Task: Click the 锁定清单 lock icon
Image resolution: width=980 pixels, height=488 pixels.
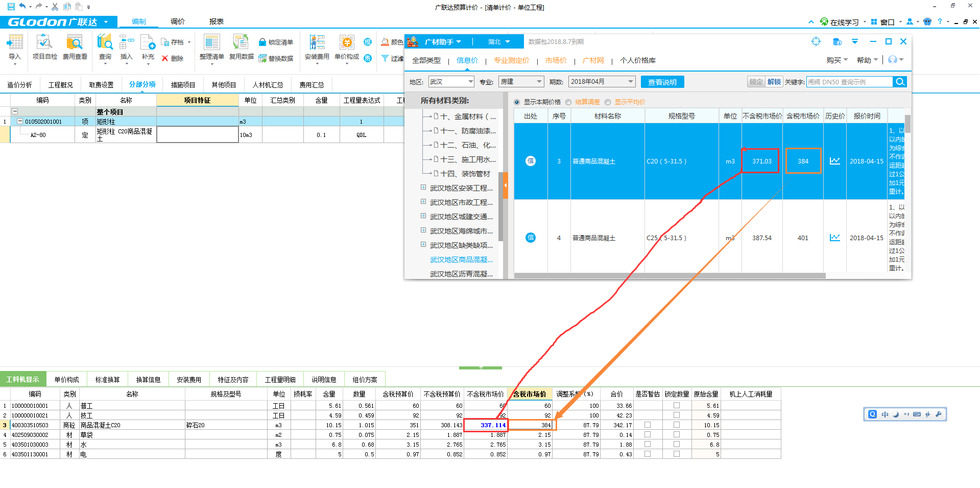Action: click(x=262, y=42)
